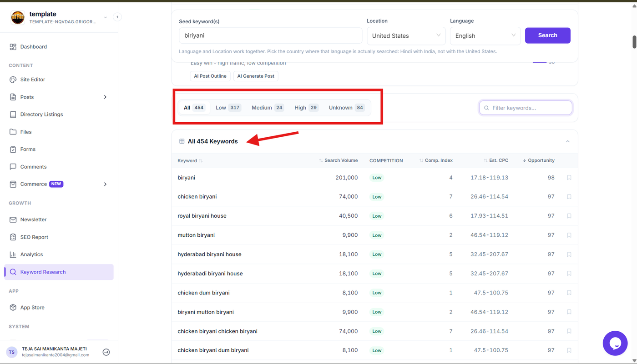Collapse the All 454 Keywords section
The width and height of the screenshot is (637, 364).
click(568, 141)
